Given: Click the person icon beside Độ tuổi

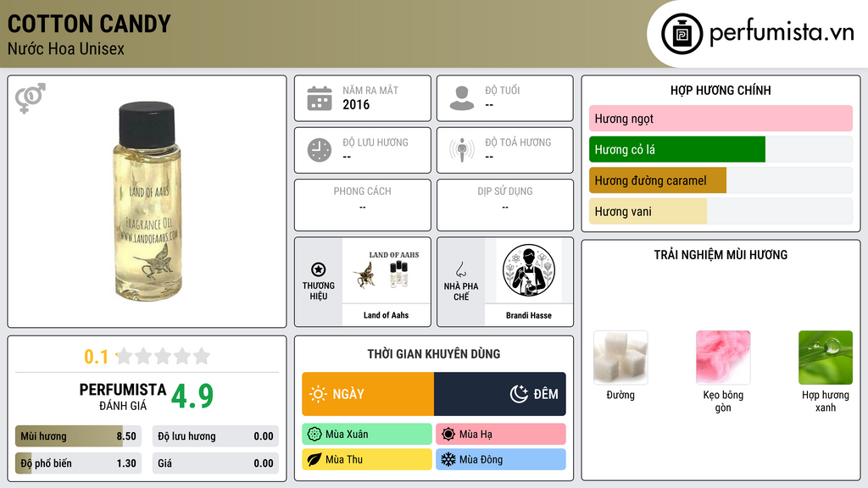Looking at the screenshot, I should 462,98.
